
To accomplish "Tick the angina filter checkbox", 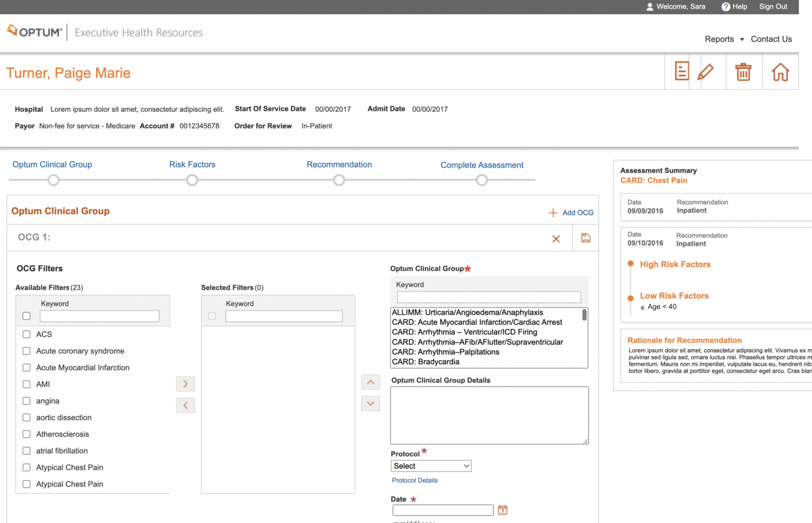I will pyautogui.click(x=26, y=401).
